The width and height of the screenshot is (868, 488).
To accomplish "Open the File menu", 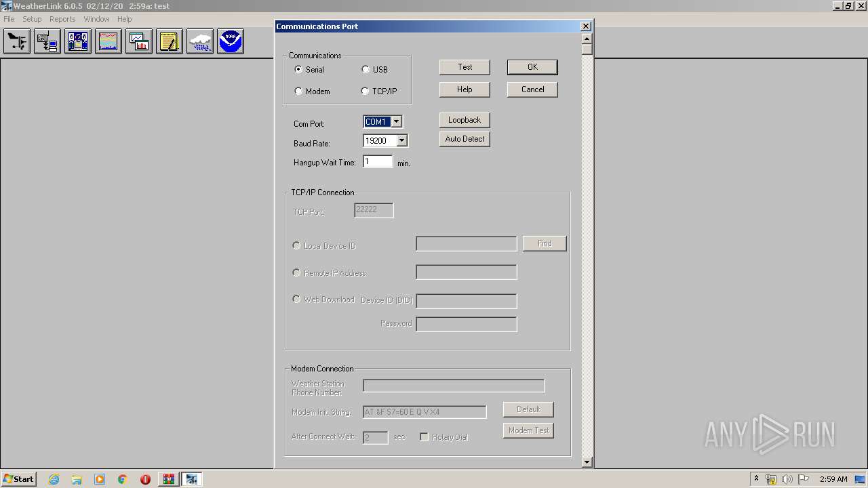I will 9,19.
